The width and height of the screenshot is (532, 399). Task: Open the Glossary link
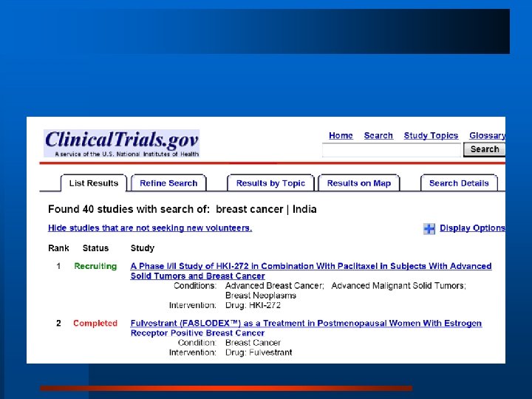[x=487, y=136]
